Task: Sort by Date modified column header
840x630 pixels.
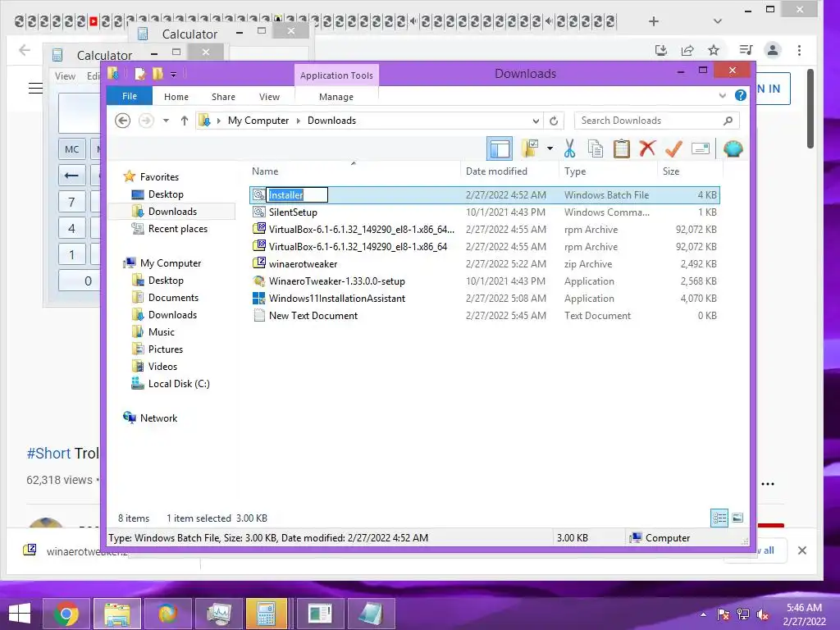Action: click(509, 171)
